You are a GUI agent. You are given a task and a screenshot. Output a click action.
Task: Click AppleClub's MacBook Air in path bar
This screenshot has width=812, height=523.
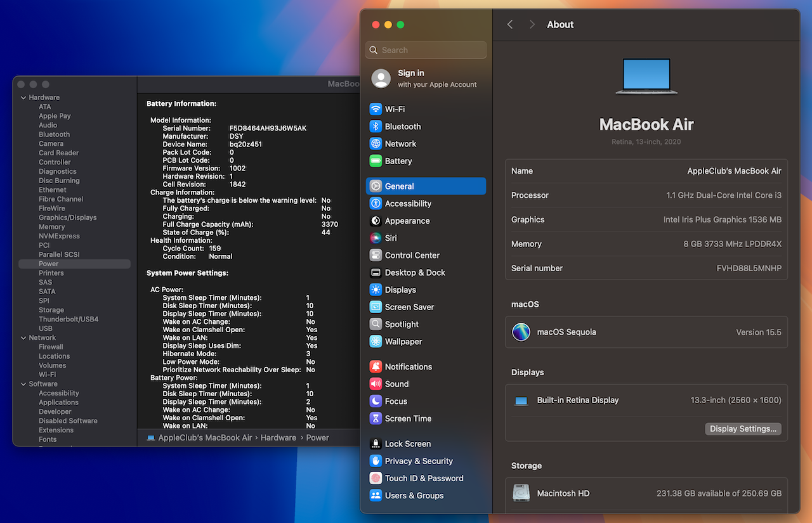pyautogui.click(x=205, y=437)
